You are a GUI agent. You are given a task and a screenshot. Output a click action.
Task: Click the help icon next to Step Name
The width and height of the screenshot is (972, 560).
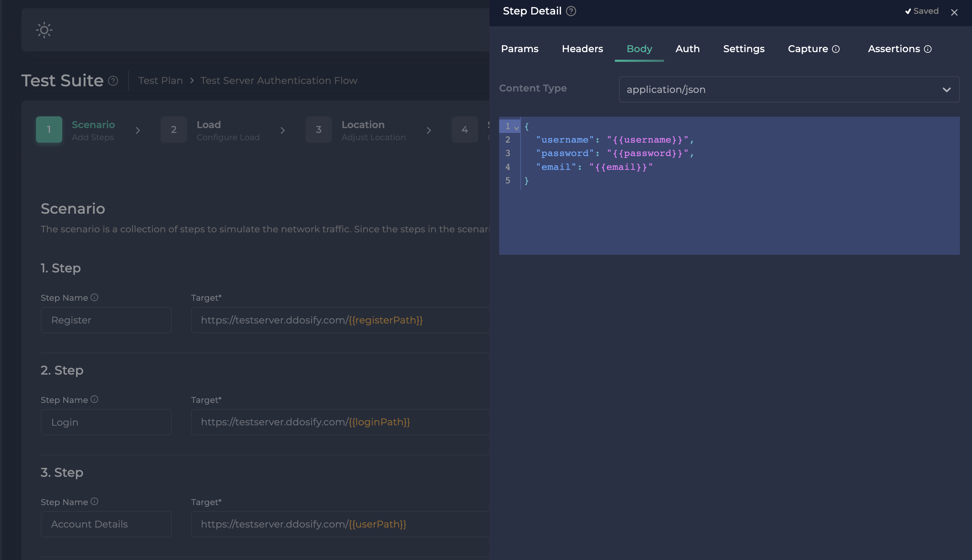pos(94,297)
